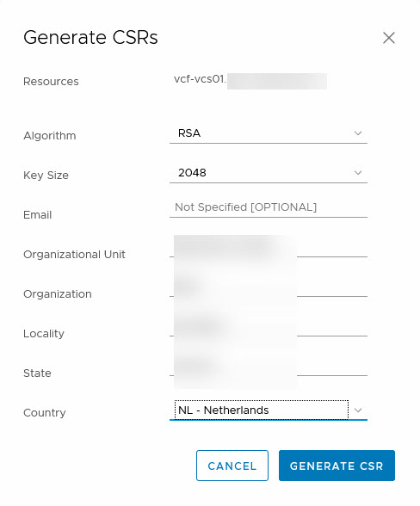Cancel the CSR generation

click(x=232, y=466)
